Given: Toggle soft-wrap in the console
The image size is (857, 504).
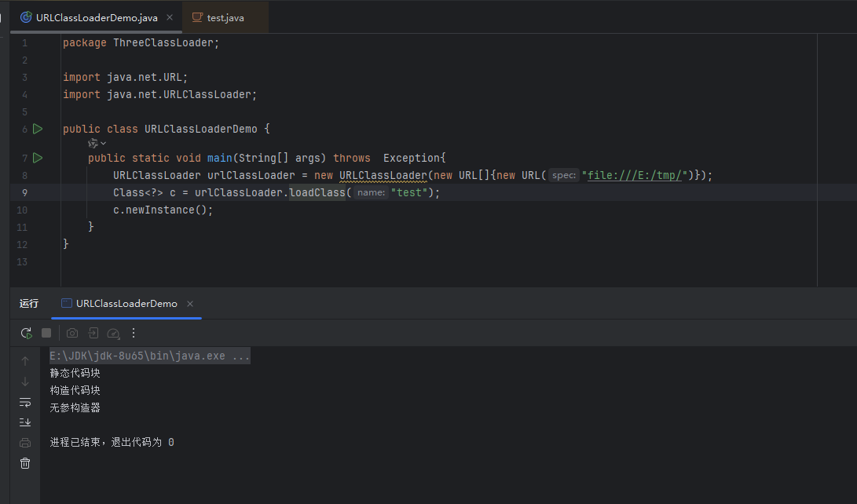Looking at the screenshot, I should tap(25, 402).
